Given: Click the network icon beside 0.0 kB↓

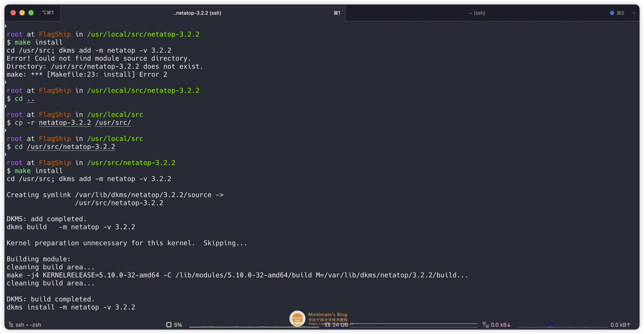Looking at the screenshot, I should [486, 324].
